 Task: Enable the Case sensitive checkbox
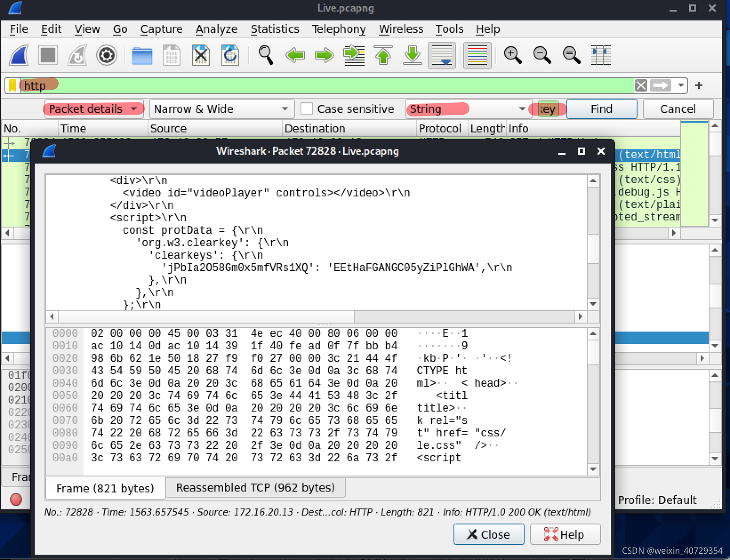(307, 109)
